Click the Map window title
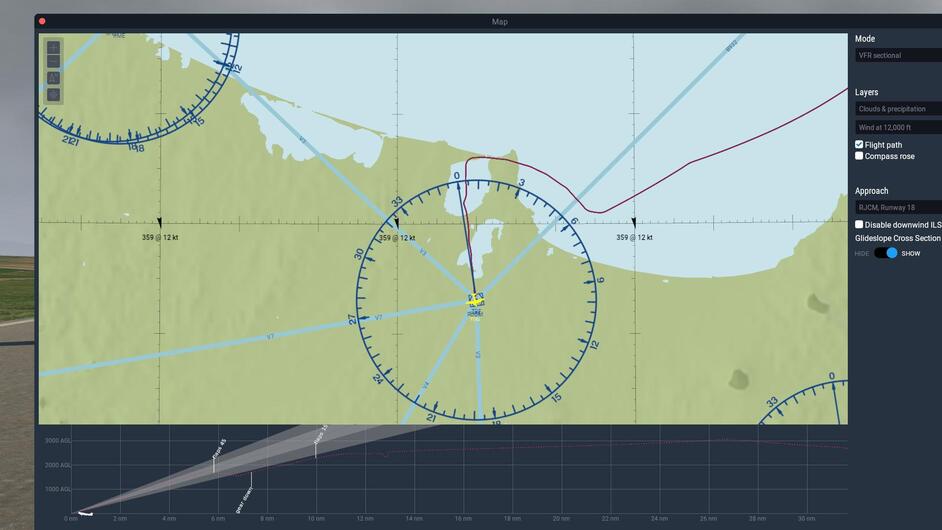Viewport: 942px width, 530px height. click(x=499, y=22)
